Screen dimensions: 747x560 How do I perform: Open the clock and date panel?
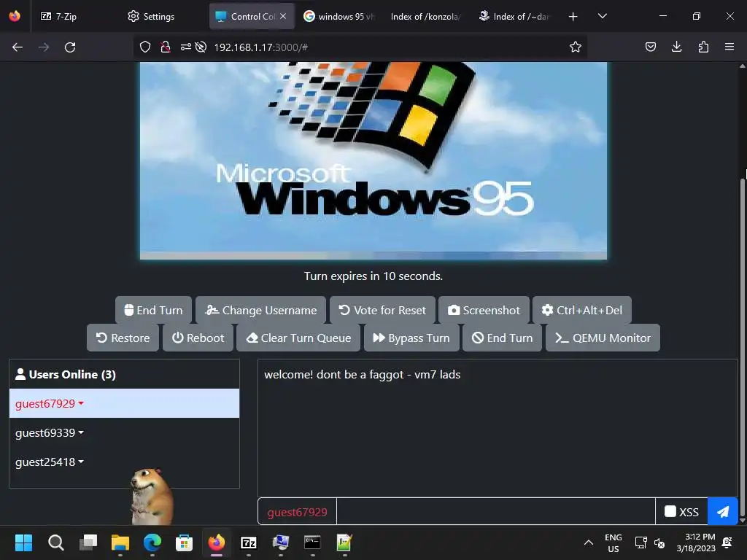click(695, 542)
